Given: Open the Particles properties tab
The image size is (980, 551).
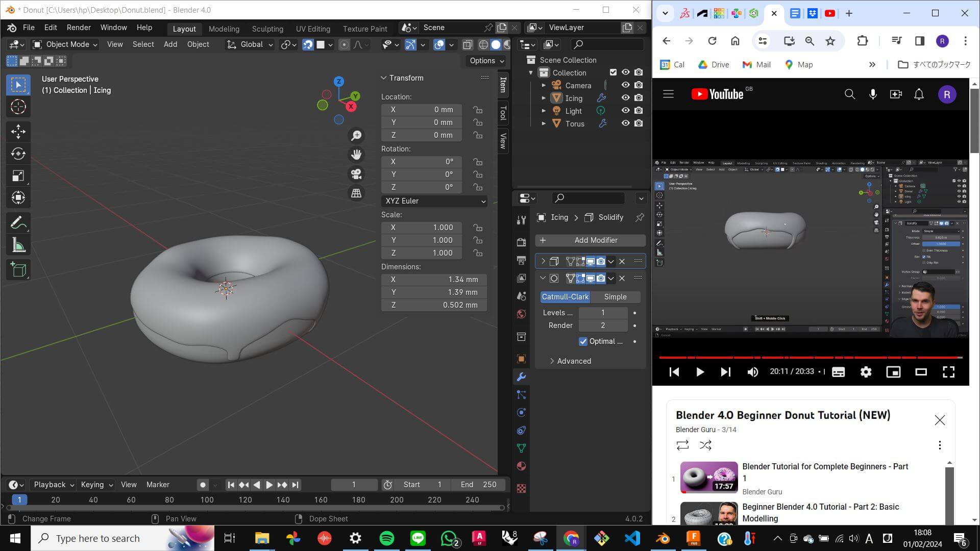Looking at the screenshot, I should coord(521,395).
